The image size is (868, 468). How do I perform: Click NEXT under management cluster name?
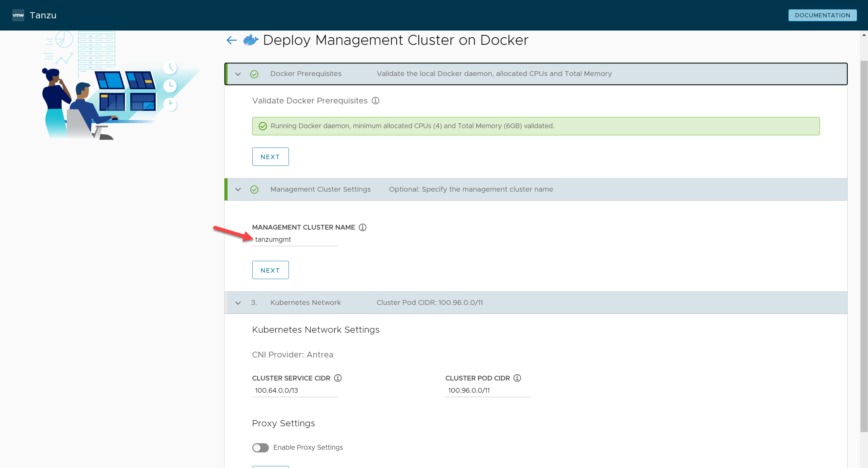[270, 270]
